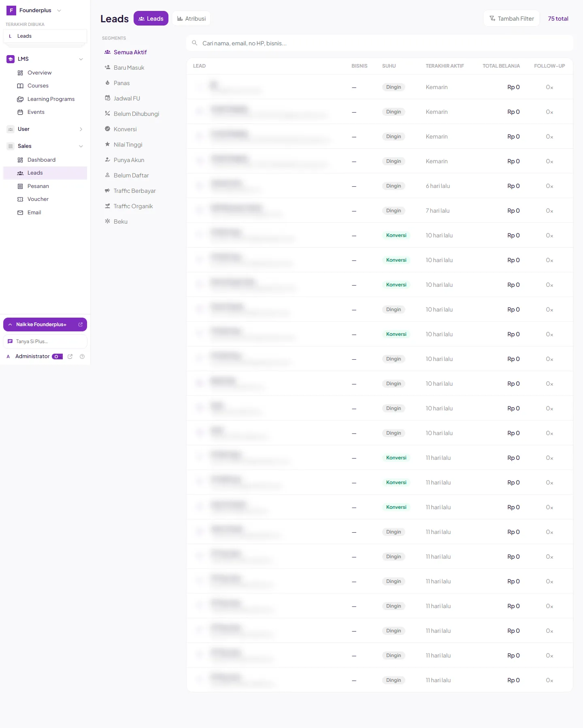Focus the lead search field

click(x=380, y=43)
